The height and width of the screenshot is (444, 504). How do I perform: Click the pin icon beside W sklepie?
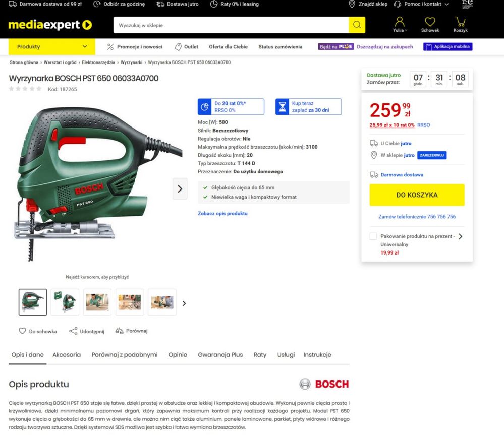(x=374, y=155)
